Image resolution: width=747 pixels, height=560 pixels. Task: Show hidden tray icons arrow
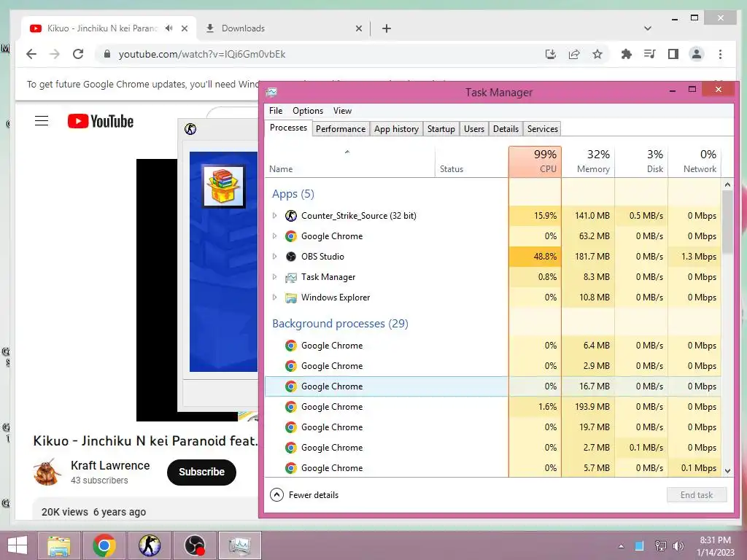pyautogui.click(x=621, y=546)
